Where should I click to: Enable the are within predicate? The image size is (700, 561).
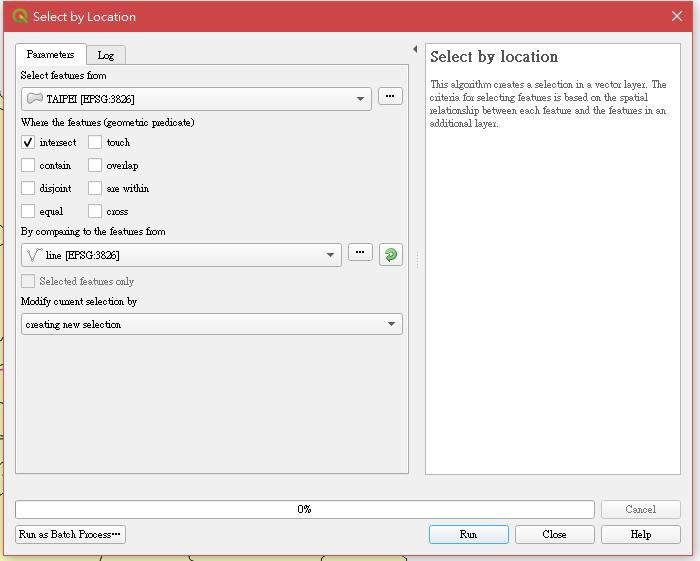pyautogui.click(x=95, y=188)
